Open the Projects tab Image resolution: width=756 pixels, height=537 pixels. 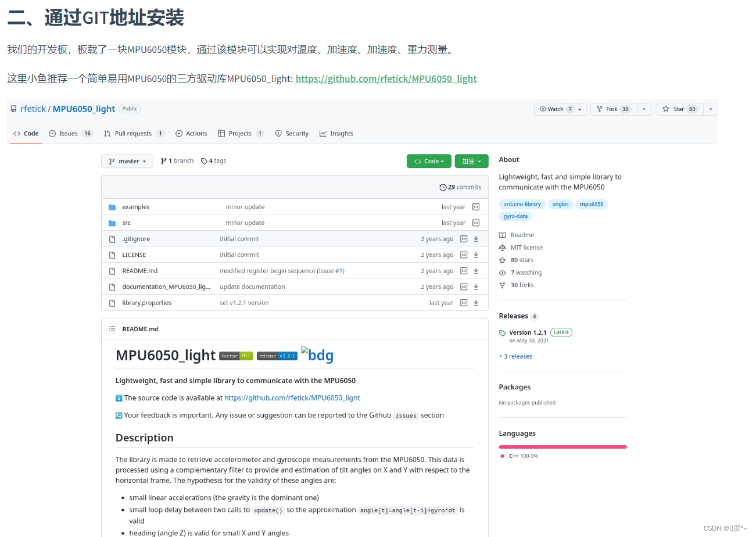(241, 133)
